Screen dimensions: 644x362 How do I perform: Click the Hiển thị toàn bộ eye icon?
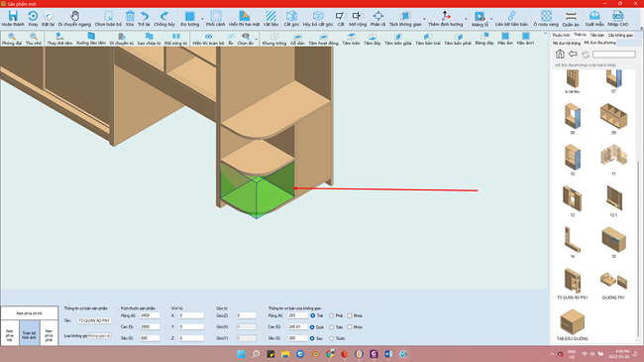208,39
